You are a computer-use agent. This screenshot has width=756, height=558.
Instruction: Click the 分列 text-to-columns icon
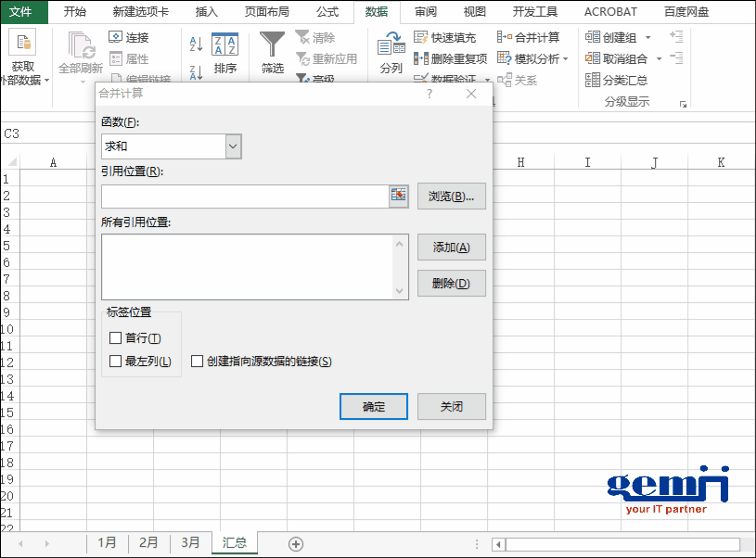(391, 45)
